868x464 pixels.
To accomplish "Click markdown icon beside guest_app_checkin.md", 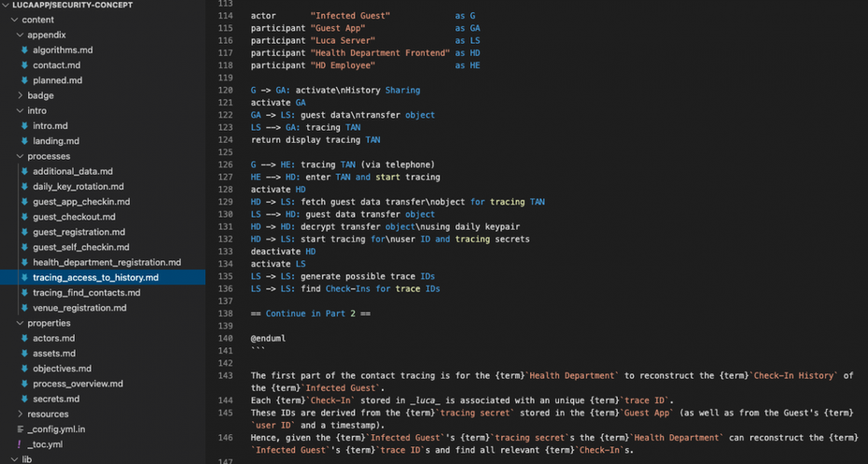I will 24,202.
